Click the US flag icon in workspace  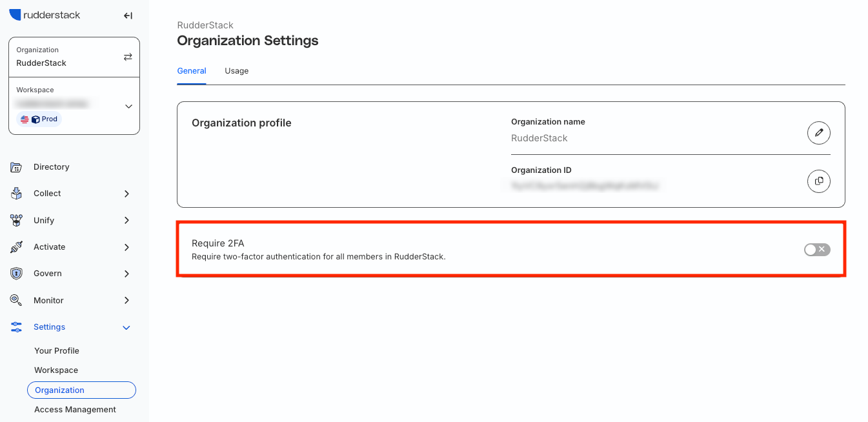tap(25, 119)
